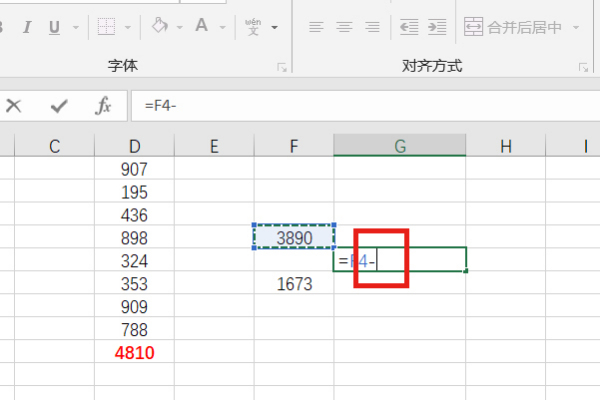This screenshot has height=400, width=600.
Task: Open 对齐方式 group dialog launcher
Action: coord(583,68)
